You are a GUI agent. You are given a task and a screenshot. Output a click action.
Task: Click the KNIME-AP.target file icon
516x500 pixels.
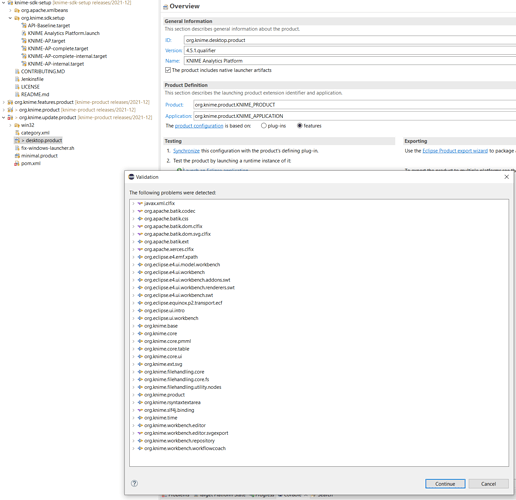pos(24,41)
